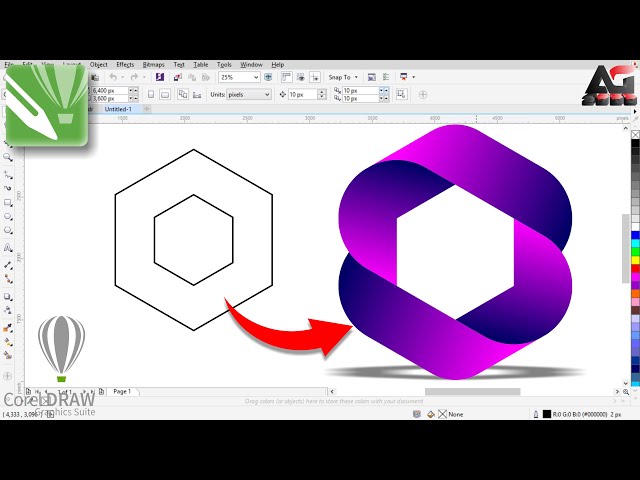The image size is (640, 480).
Task: Click the red swatch in the color palette
Action: pyautogui.click(x=636, y=268)
